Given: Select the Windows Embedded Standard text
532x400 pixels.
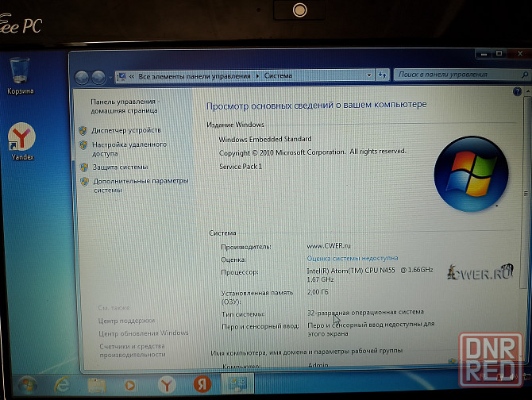Looking at the screenshot, I should tap(265, 139).
